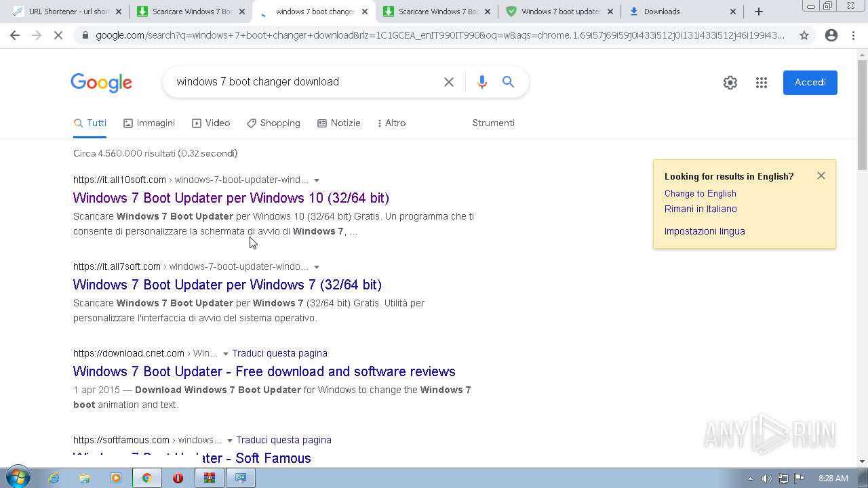Run search with the magnifier icon
The image size is (868, 488).
[508, 82]
